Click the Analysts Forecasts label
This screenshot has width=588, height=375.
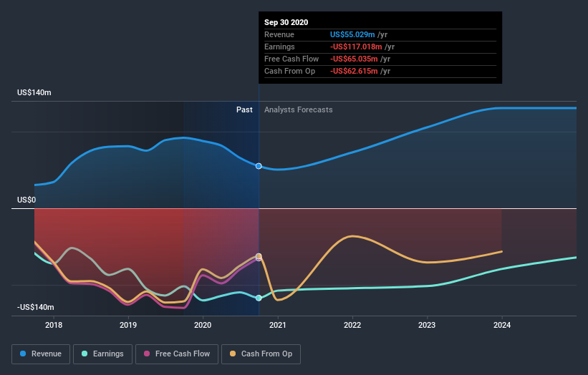point(299,109)
